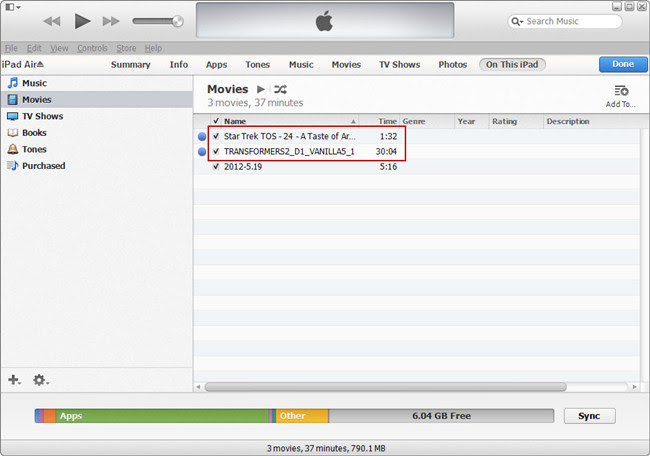Image resolution: width=650 pixels, height=456 pixels.
Task: Open the Edit menu
Action: tap(34, 48)
